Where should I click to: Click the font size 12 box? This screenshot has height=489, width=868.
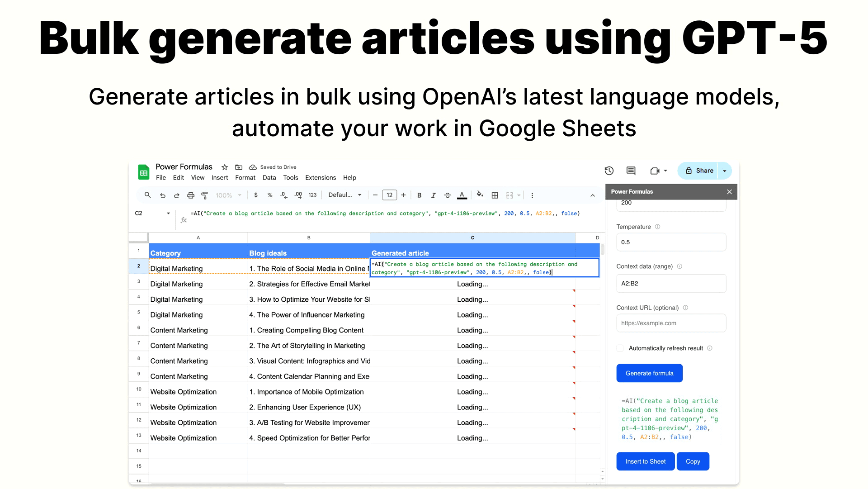390,195
